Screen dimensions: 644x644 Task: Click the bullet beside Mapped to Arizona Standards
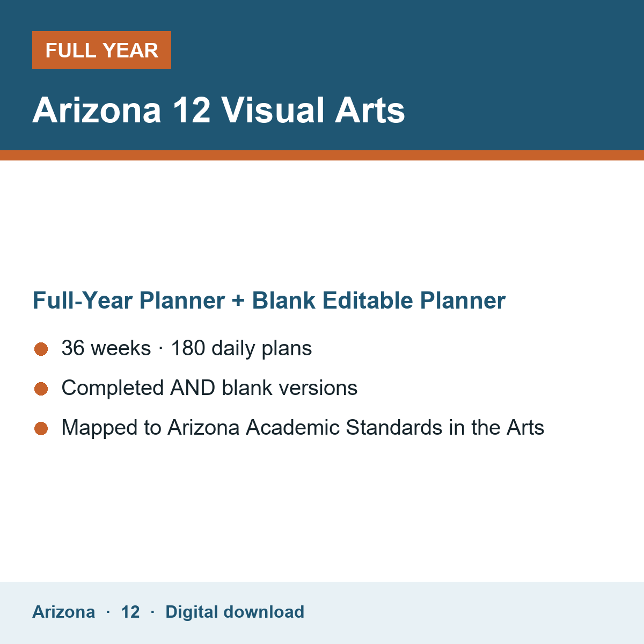pos(41,428)
